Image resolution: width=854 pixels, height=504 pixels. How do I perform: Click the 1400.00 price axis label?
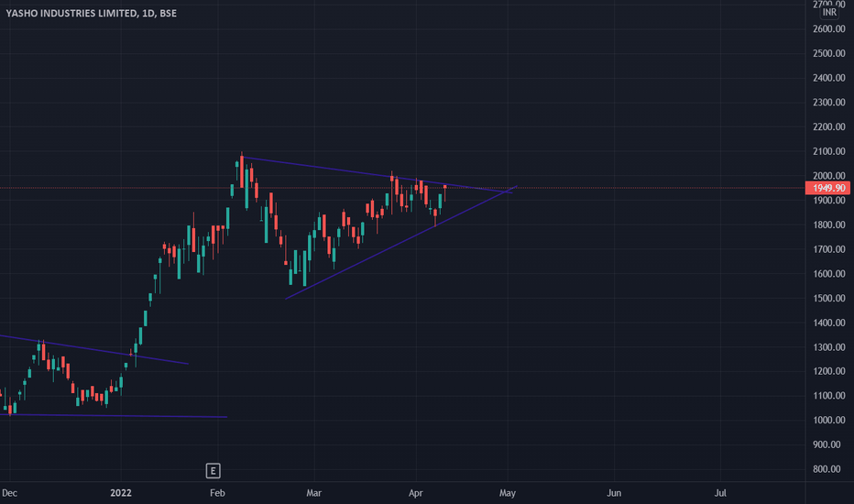pyautogui.click(x=829, y=323)
